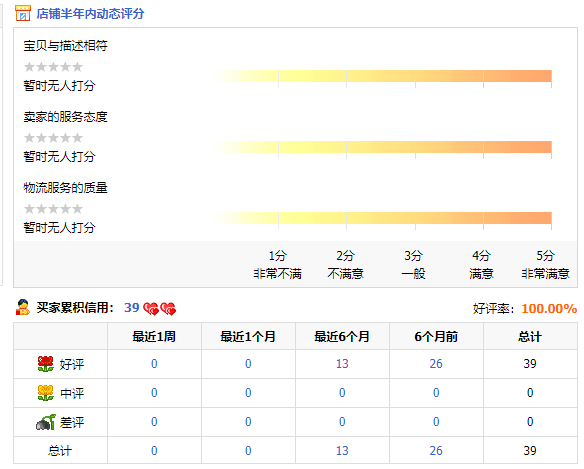Click the yellow flower 中评 icon
Screen dimensions: 584x469
tap(45, 393)
